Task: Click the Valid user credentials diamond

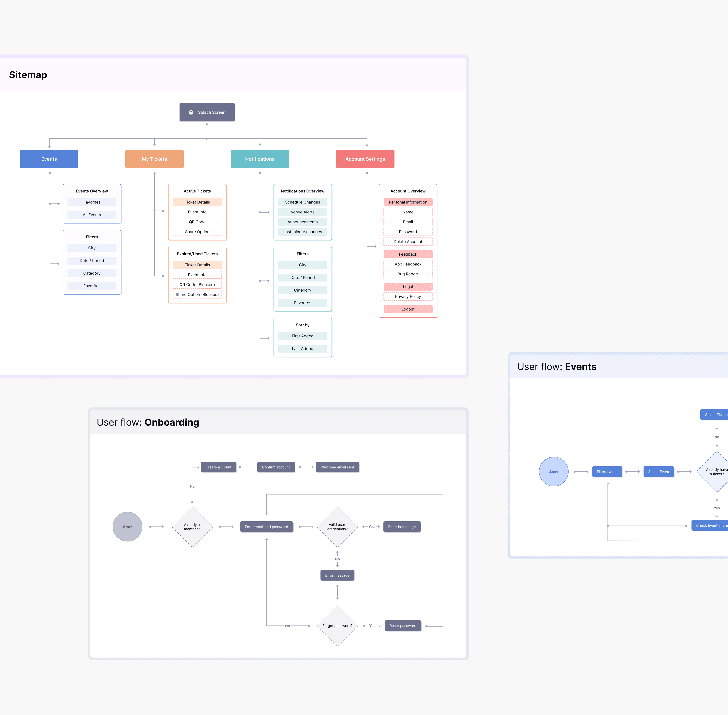Action: pyautogui.click(x=337, y=526)
